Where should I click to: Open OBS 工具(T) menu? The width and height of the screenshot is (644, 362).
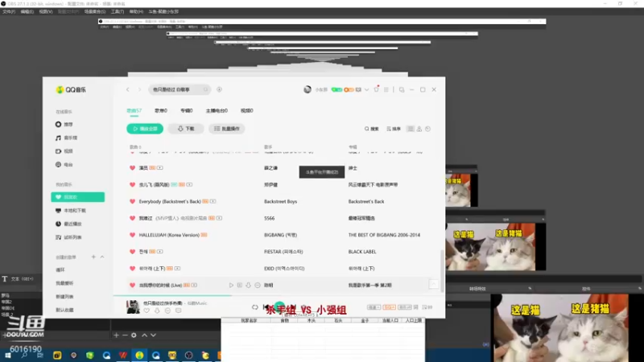pyautogui.click(x=118, y=11)
